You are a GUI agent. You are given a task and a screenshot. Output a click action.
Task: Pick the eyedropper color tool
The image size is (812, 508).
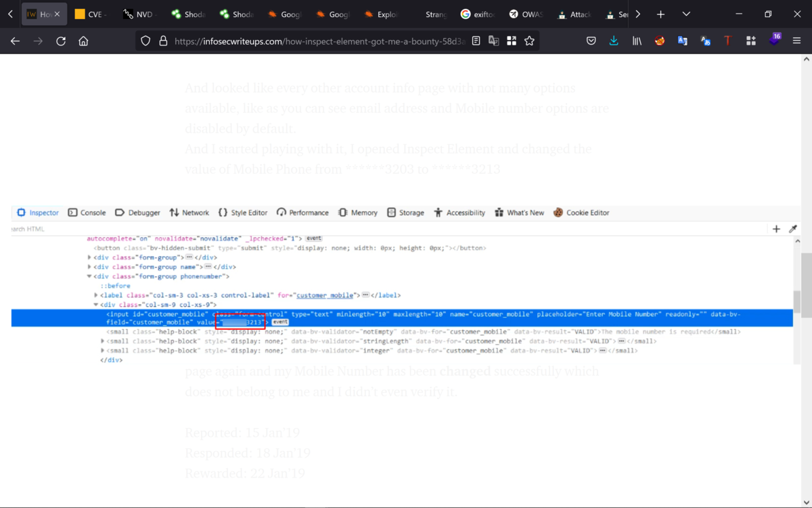(793, 229)
